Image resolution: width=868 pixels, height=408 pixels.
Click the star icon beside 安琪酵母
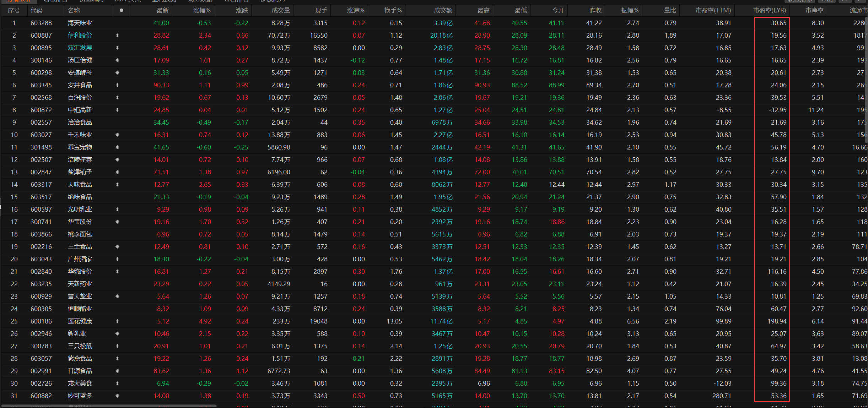coord(117,73)
